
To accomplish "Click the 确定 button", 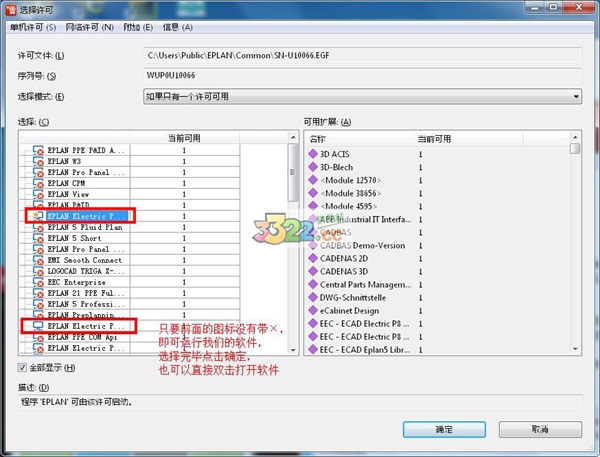I will click(444, 429).
